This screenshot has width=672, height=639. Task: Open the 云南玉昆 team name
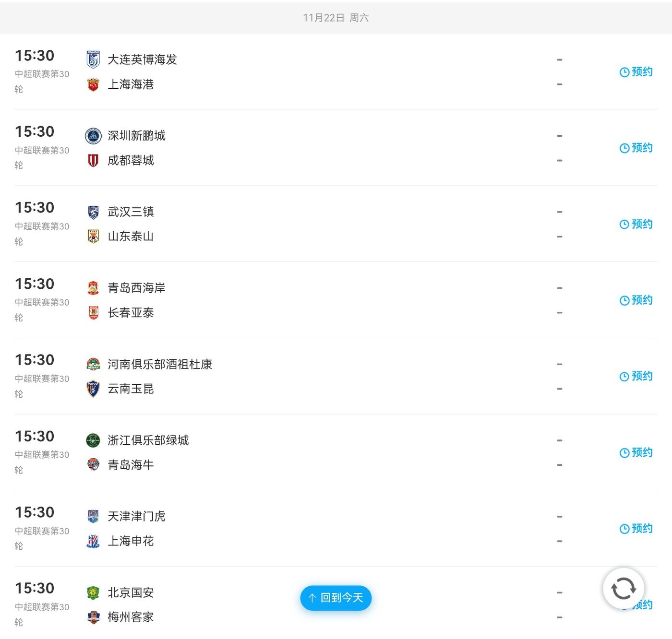pos(131,389)
